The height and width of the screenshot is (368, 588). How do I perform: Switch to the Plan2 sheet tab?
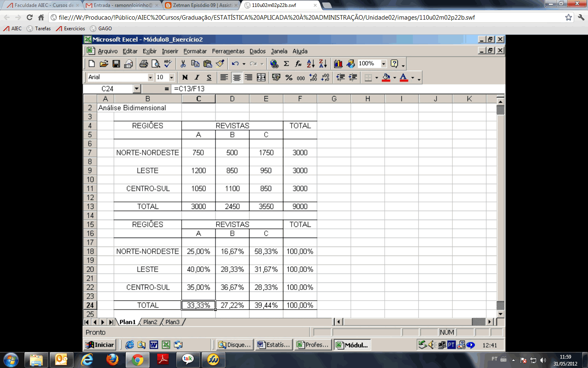[150, 322]
